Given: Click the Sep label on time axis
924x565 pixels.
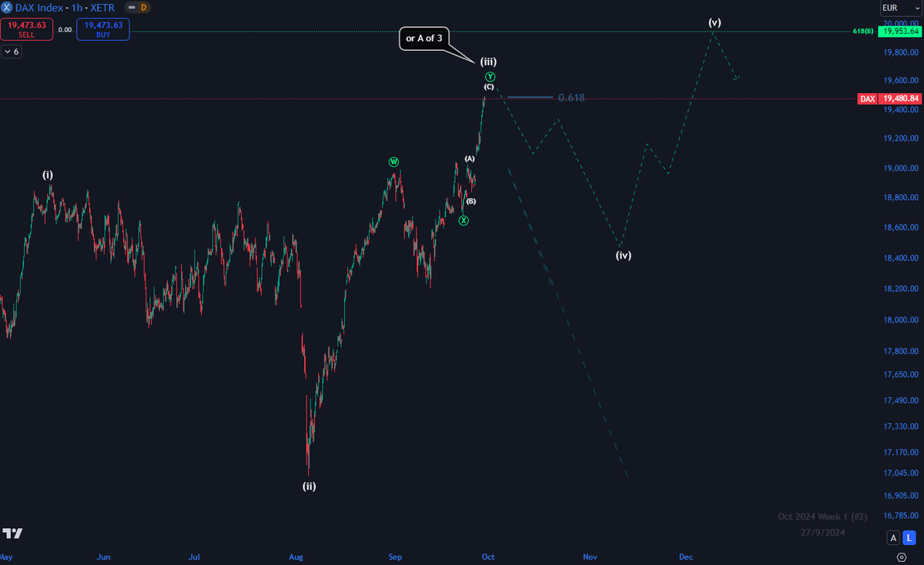Looking at the screenshot, I should point(395,556).
